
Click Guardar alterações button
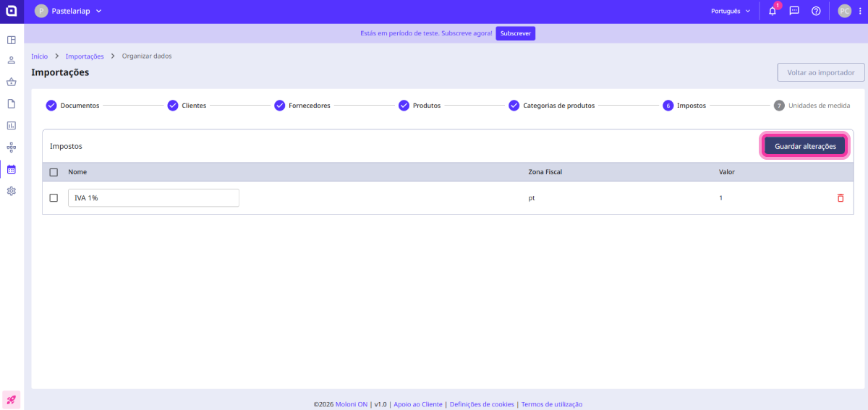(805, 146)
